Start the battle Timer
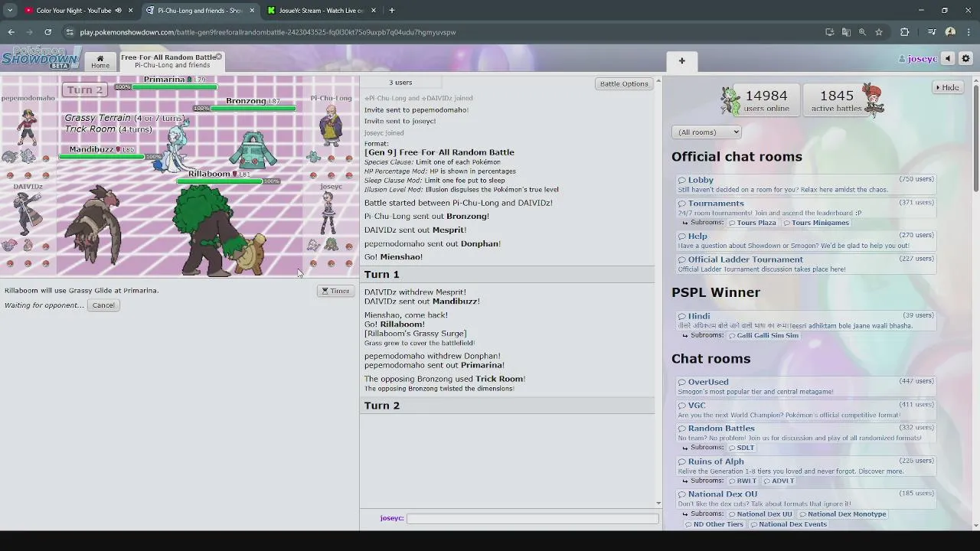 coord(335,291)
